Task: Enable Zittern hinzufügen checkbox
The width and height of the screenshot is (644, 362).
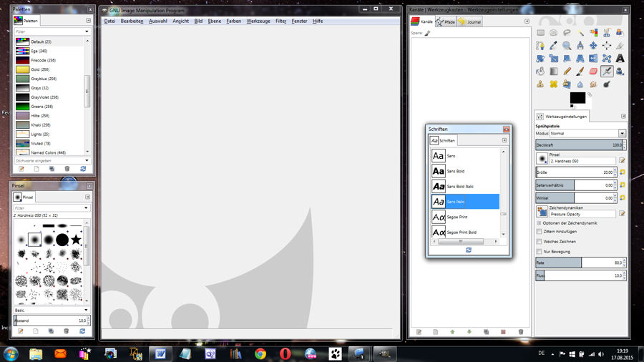Action: click(x=540, y=232)
